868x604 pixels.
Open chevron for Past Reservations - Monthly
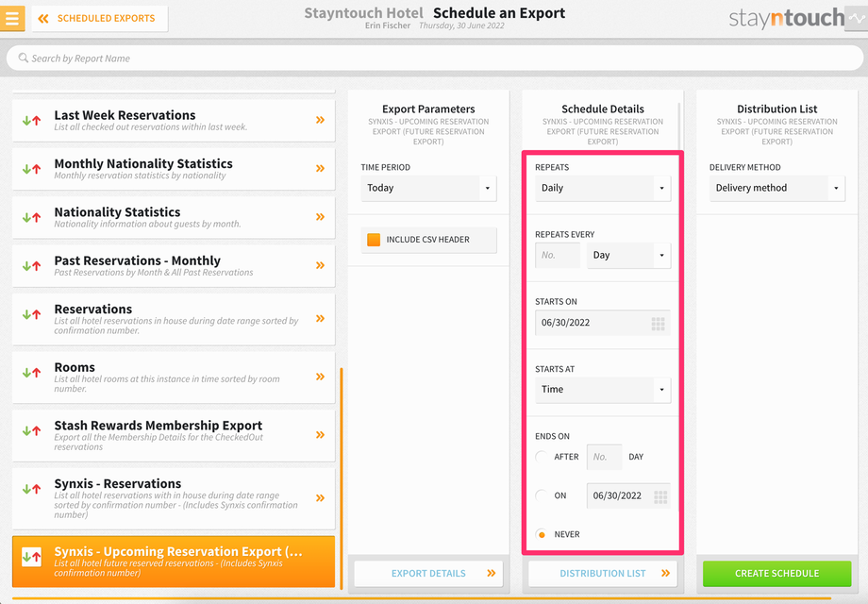click(320, 265)
